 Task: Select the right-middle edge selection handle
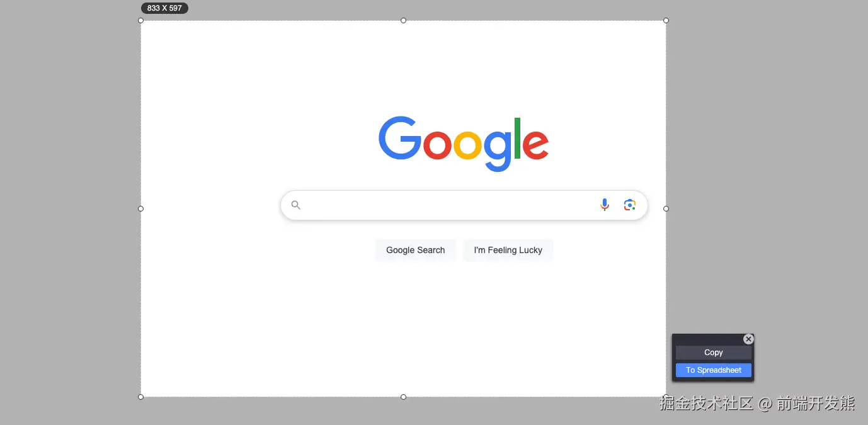pyautogui.click(x=666, y=208)
